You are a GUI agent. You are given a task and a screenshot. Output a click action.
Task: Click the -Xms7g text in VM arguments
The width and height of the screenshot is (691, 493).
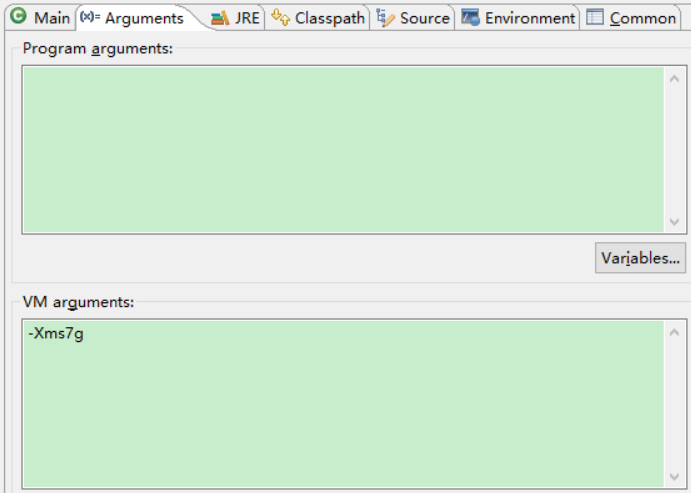56,334
